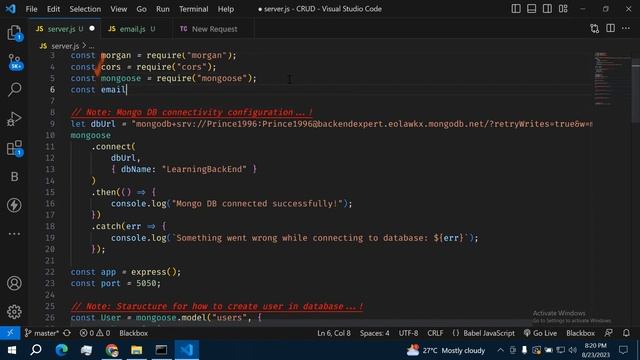This screenshot has height=360, width=640.
Task: Open the Explorer view in activity bar
Action: click(14, 33)
